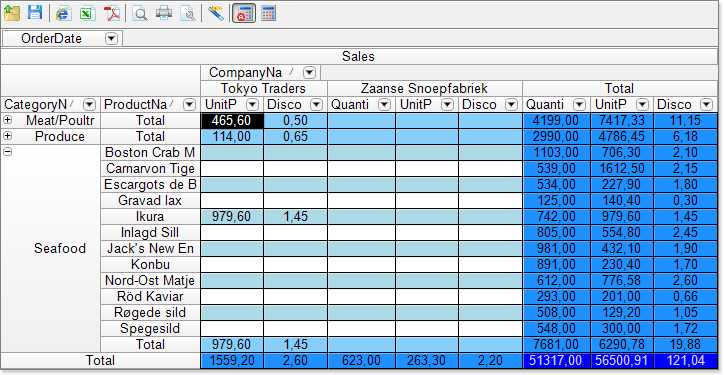This screenshot has width=724, height=375.
Task: Select the Konbu product row
Action: [x=150, y=265]
